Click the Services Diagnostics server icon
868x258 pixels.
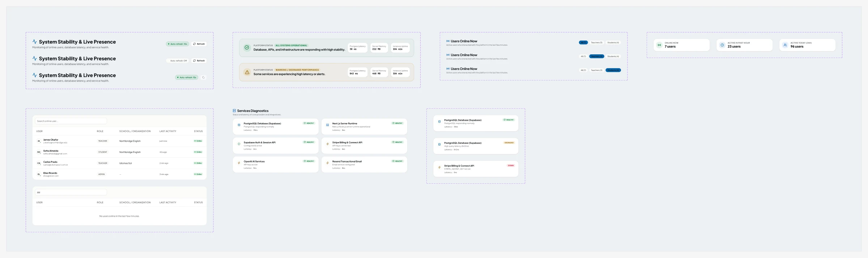[x=234, y=111]
